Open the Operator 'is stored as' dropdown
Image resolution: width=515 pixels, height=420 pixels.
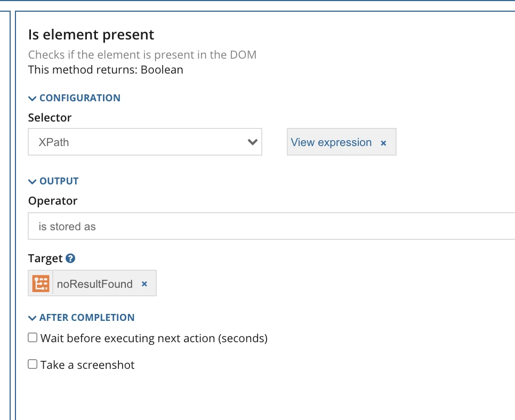pos(271,226)
